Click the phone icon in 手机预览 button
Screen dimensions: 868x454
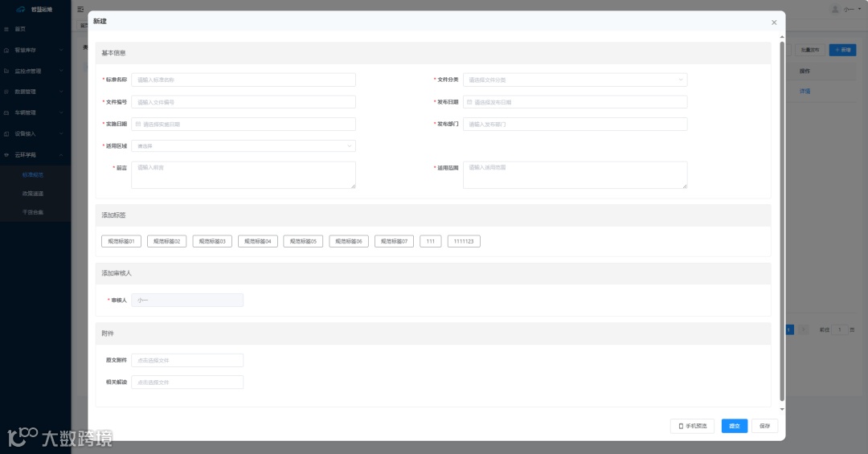(681, 426)
